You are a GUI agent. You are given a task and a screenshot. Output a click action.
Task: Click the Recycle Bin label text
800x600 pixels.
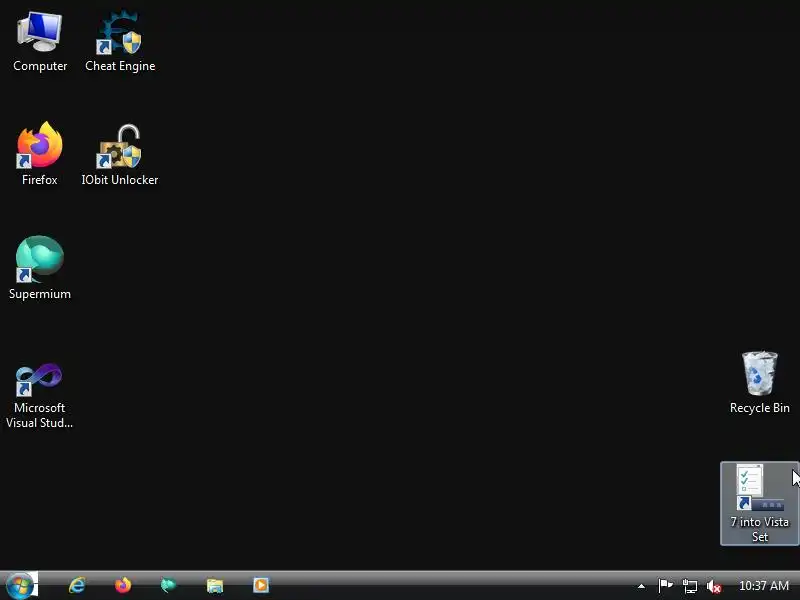(x=760, y=408)
